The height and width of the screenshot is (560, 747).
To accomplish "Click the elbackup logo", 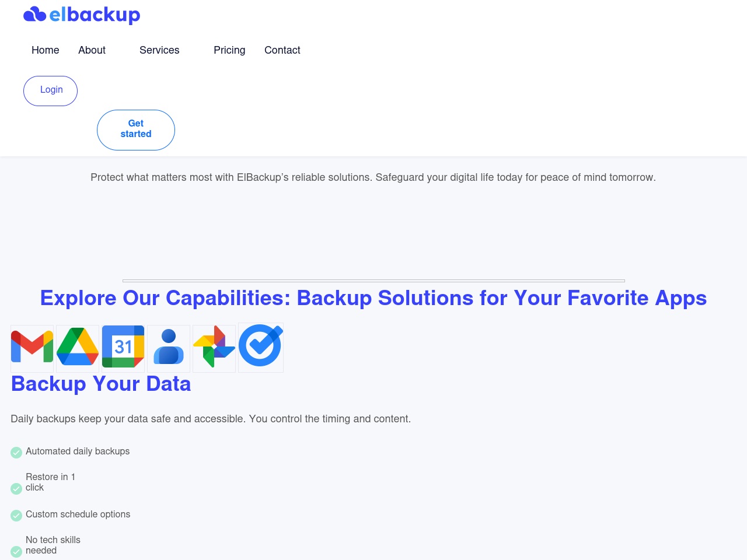I will pos(82,15).
